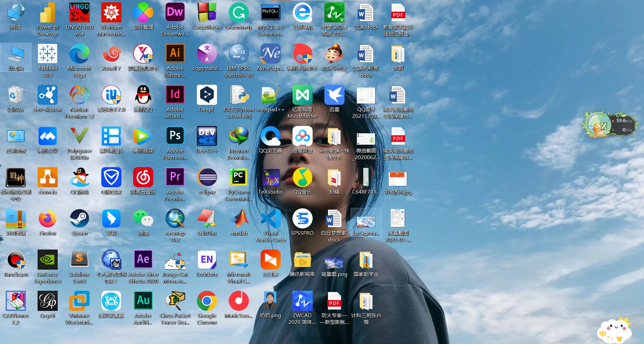Screen dimensions: 644x344
Task: Open IBM SPSS Statistics 26 icon
Action: 238,54
